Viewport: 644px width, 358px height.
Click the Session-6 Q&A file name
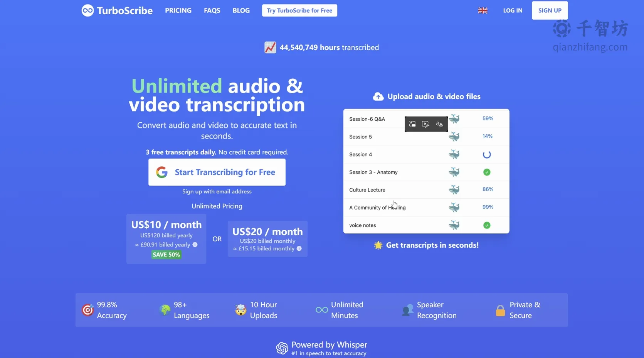click(x=367, y=119)
